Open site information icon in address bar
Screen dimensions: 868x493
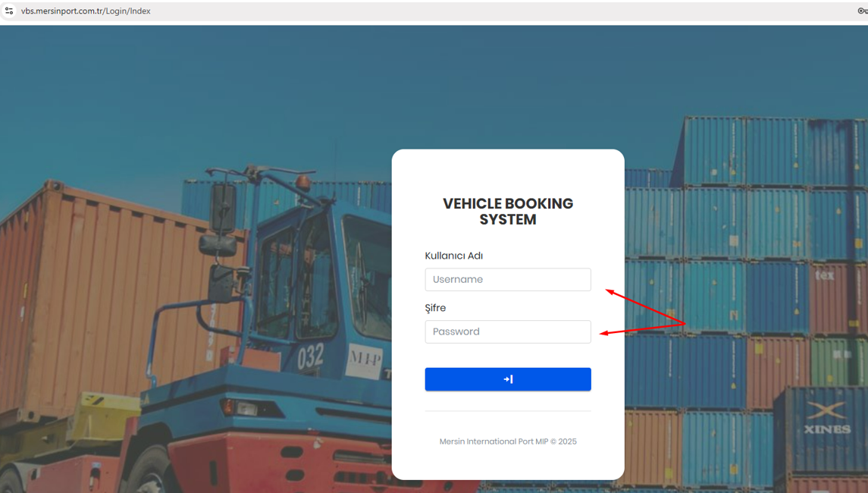(9, 11)
